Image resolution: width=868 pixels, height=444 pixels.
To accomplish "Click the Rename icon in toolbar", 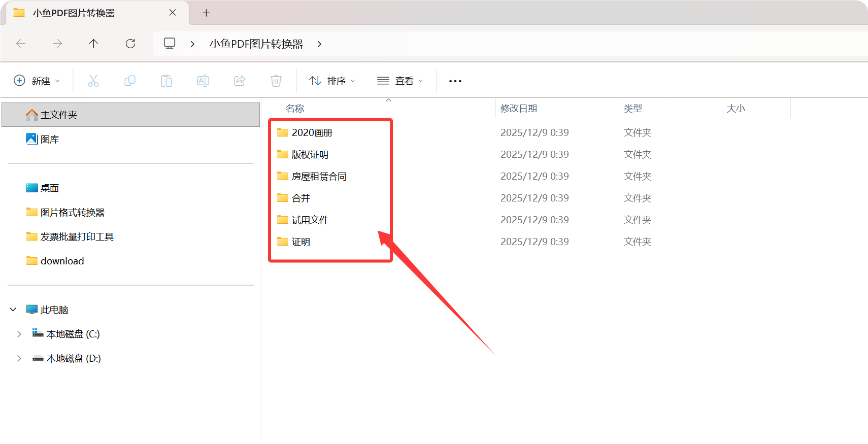I will point(203,81).
